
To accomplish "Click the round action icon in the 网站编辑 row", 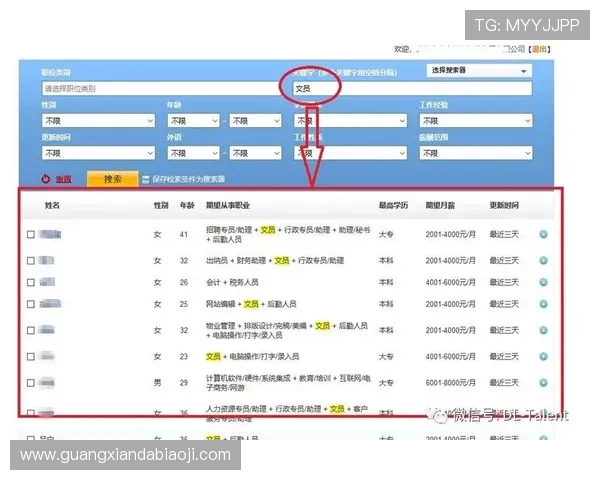I will (x=543, y=304).
